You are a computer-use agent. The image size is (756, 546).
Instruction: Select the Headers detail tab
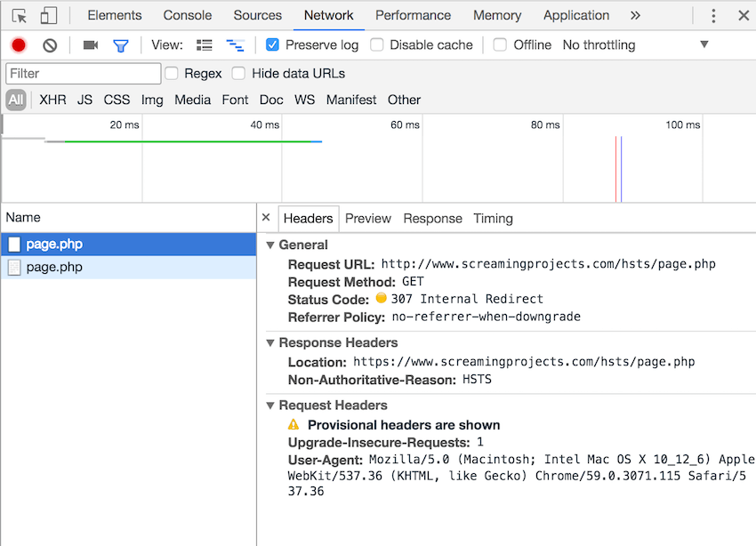[x=308, y=218]
